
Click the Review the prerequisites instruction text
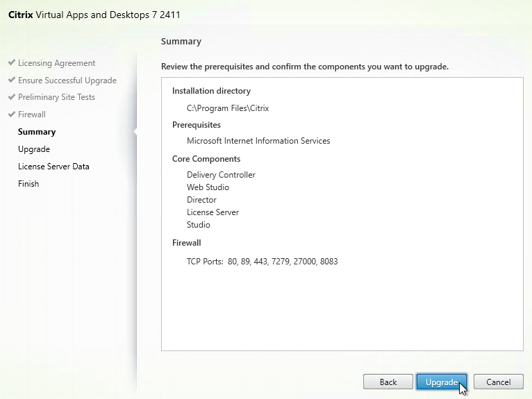click(x=305, y=67)
